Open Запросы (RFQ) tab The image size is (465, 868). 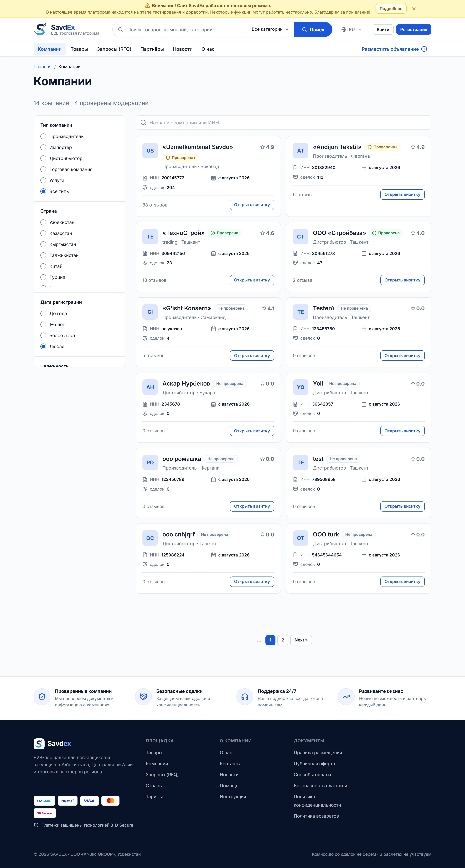click(x=114, y=49)
